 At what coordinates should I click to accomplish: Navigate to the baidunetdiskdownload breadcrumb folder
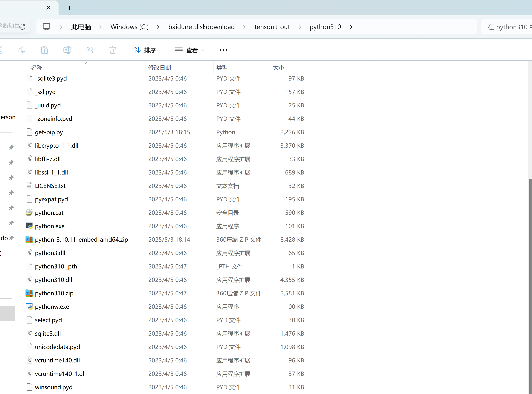201,27
